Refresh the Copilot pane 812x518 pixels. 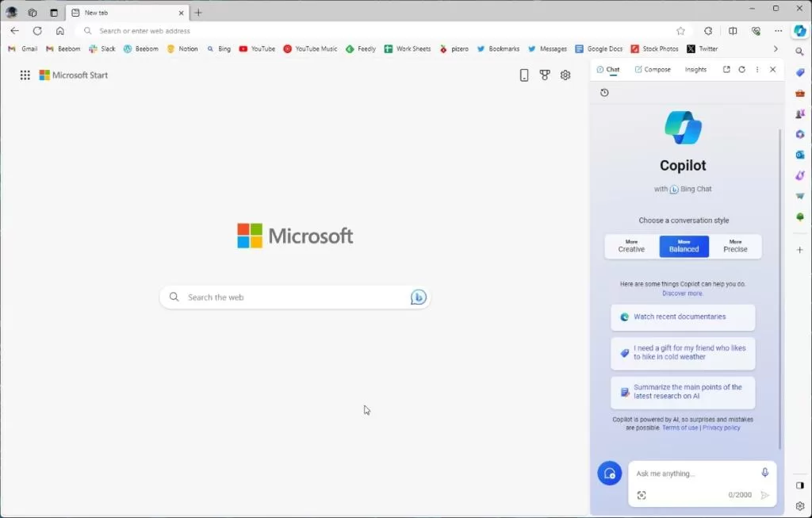[742, 70]
